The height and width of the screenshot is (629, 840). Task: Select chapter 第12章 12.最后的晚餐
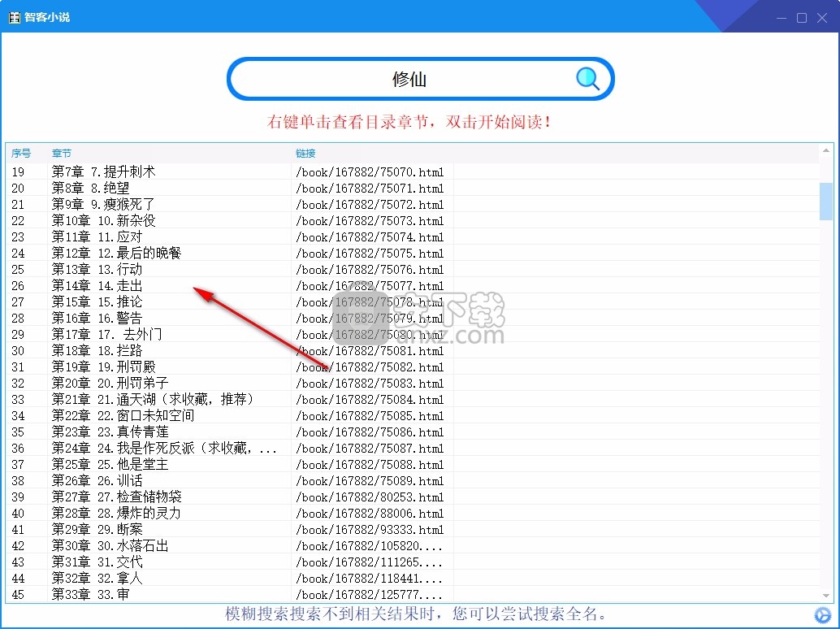pyautogui.click(x=116, y=253)
